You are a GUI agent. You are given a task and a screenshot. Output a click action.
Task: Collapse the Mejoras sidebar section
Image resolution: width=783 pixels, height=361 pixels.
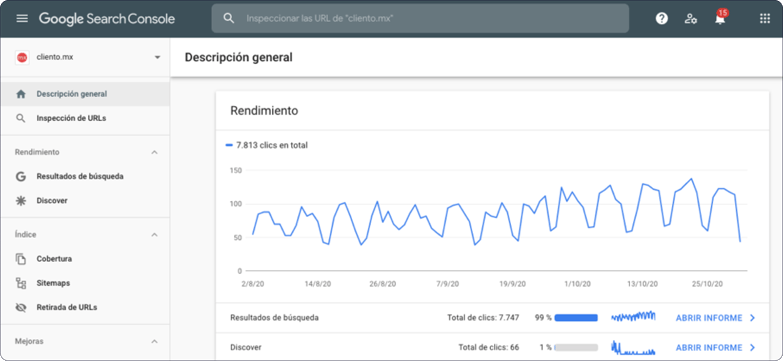tap(154, 342)
